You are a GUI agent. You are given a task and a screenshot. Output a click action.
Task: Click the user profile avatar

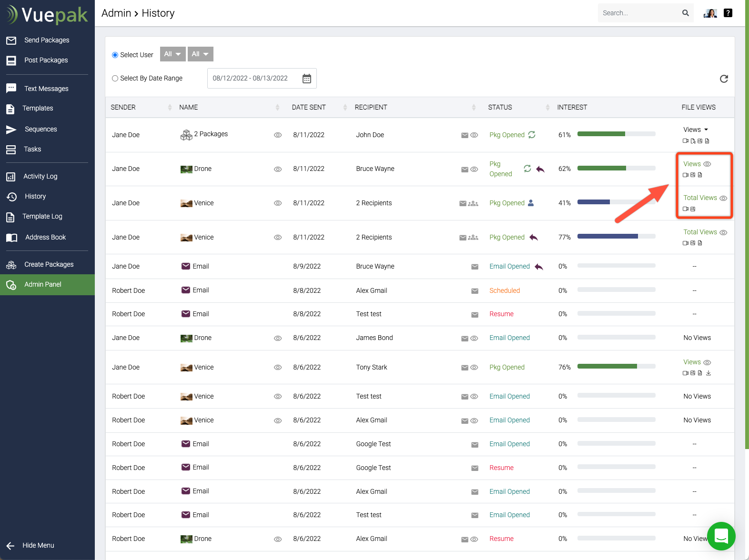(710, 13)
